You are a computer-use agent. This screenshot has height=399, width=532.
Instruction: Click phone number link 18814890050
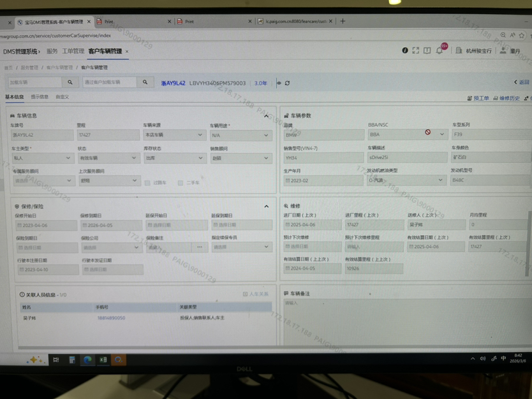[x=111, y=317]
